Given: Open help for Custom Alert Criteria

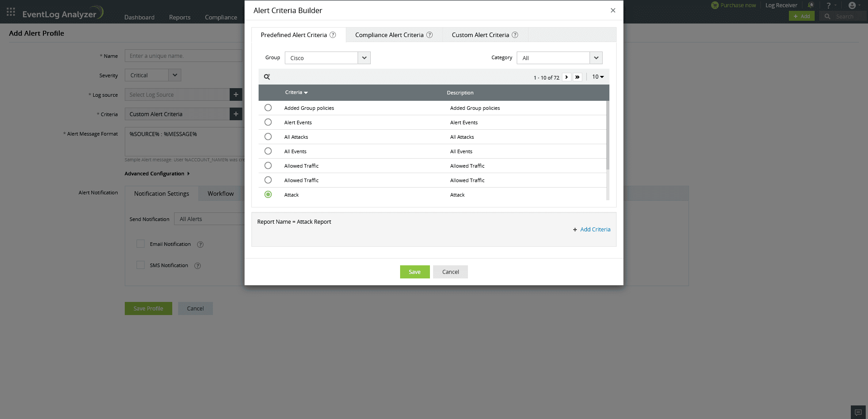Looking at the screenshot, I should tap(515, 35).
